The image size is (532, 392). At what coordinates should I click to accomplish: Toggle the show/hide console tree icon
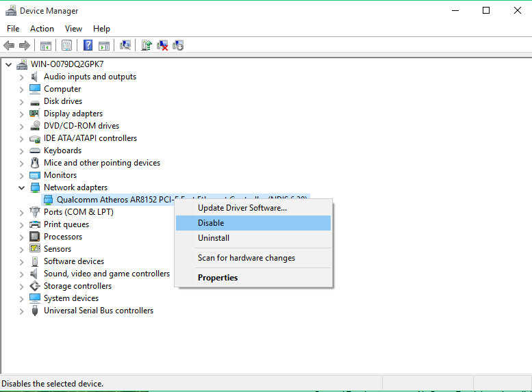click(x=46, y=45)
